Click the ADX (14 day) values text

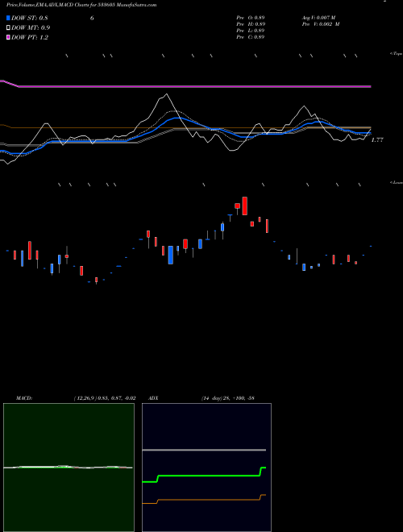227,398
